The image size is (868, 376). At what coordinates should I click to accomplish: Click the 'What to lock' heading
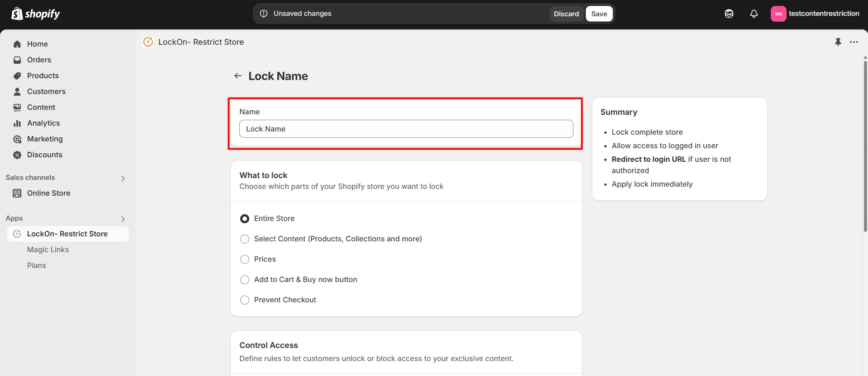point(263,175)
